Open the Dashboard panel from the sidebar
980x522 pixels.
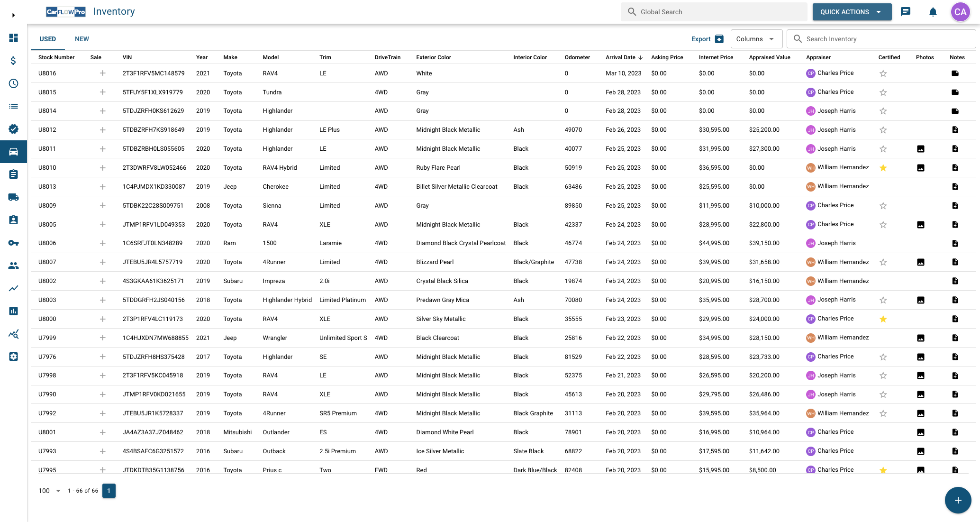[x=13, y=38]
